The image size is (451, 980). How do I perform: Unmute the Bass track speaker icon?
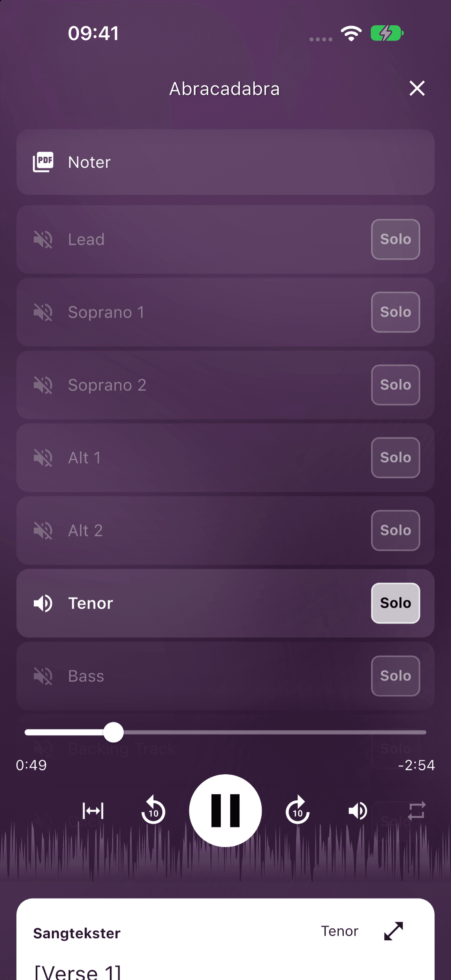tap(43, 676)
